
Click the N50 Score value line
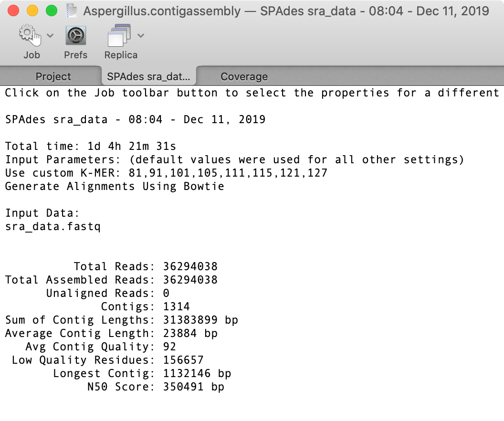point(156,387)
